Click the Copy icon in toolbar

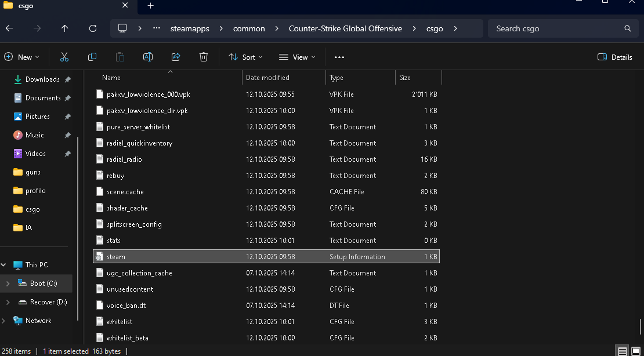coord(92,57)
